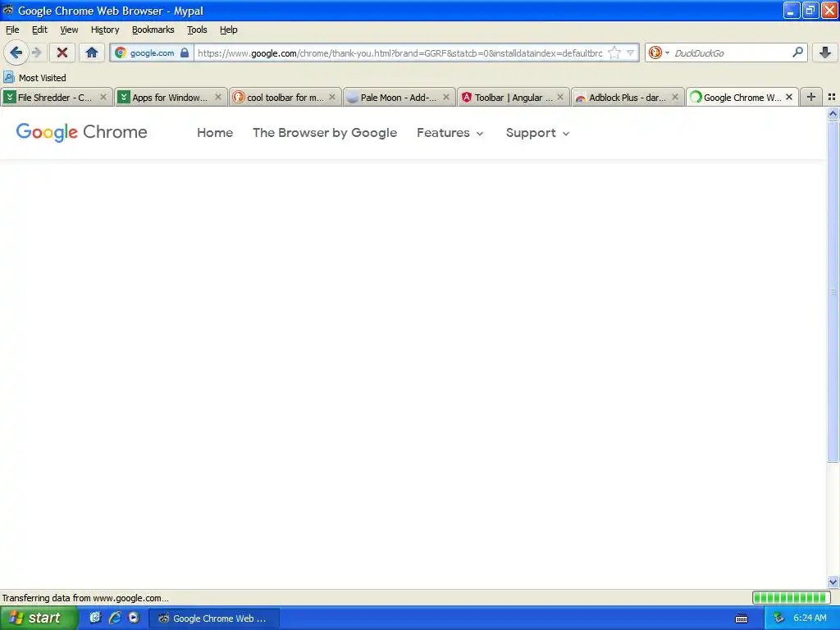Click the 6:24 AM clock

click(x=810, y=619)
